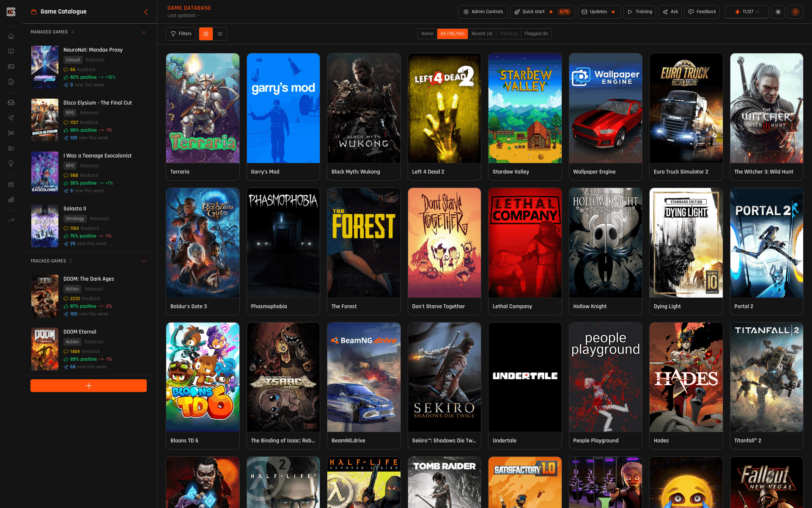Open the lightbulb ideas sidebar icon
Screen dimensions: 812x508
coord(11,163)
